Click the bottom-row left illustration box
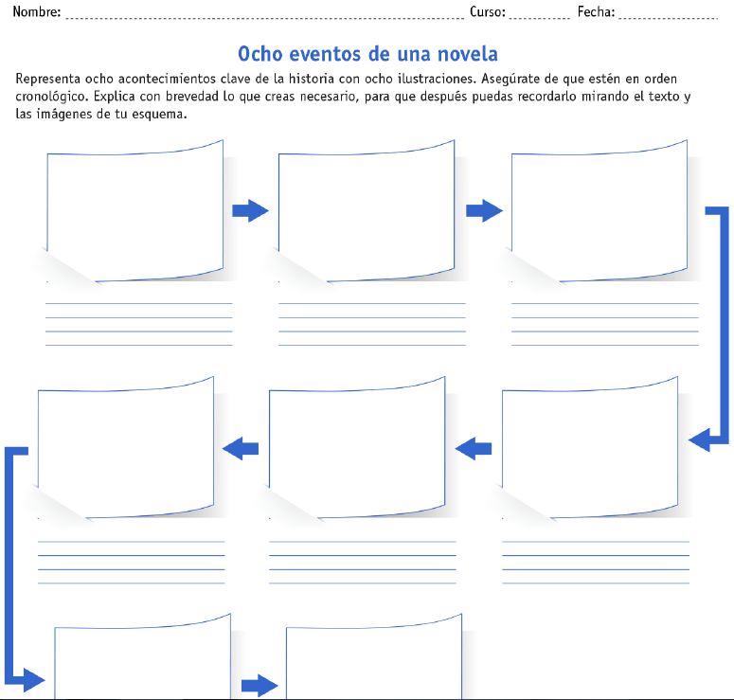Viewport: 734px width, 700px height. 142,663
